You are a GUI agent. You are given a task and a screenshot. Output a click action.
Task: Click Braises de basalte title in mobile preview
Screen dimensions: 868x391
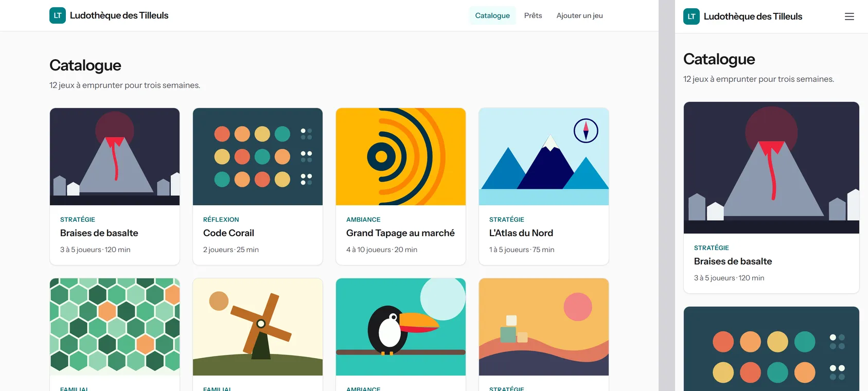[733, 261]
